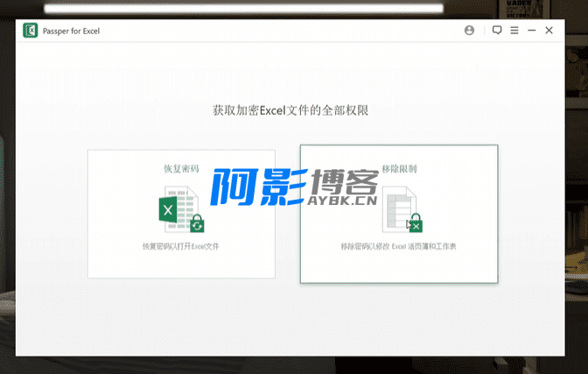Click 恢复密码以打开Excel文件 description text
588x374 pixels.
(181, 247)
